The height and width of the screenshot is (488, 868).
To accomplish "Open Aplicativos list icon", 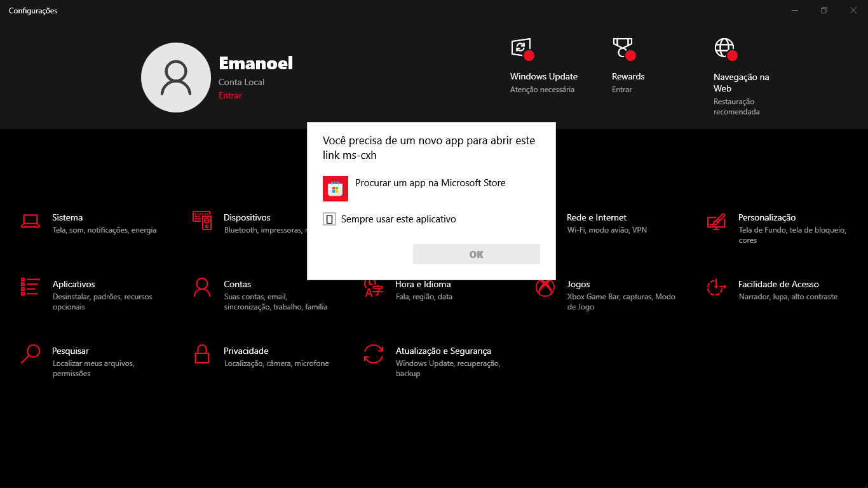I will coord(31,287).
